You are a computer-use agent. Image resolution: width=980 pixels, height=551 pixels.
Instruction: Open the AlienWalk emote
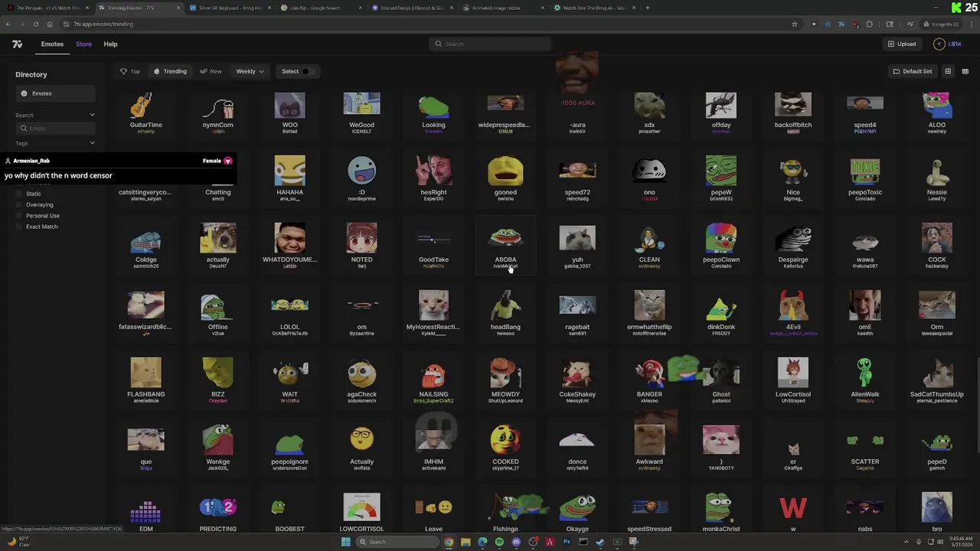click(x=865, y=380)
